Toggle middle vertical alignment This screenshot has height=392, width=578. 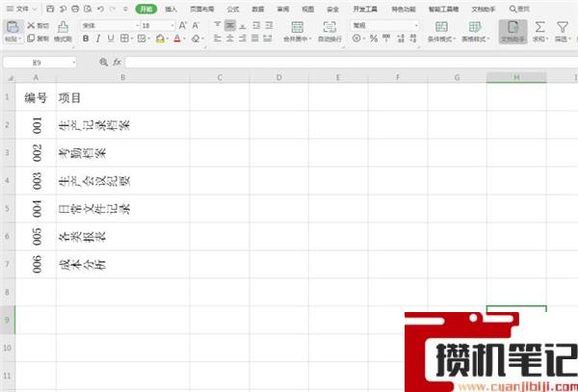tap(230, 25)
